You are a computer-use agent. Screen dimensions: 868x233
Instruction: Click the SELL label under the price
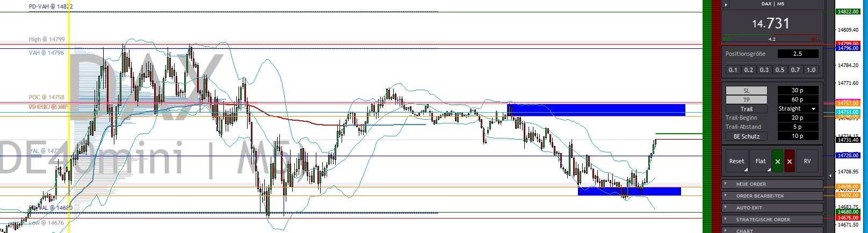coord(816,39)
